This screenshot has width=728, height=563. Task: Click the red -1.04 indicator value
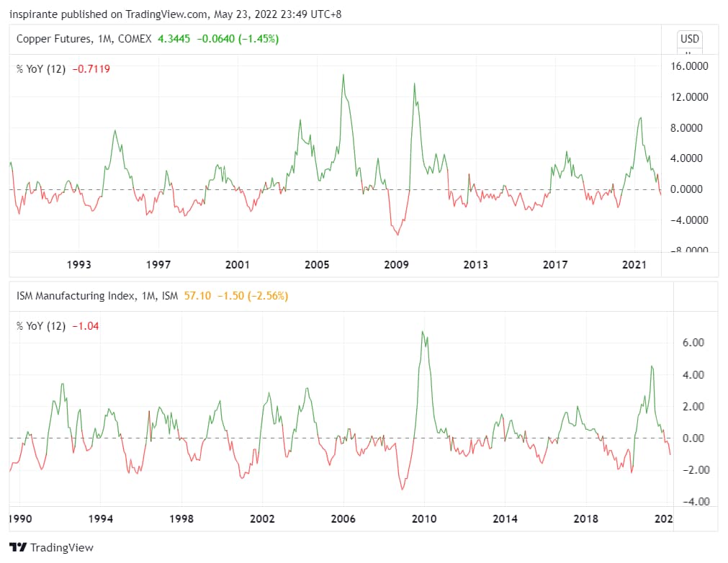86,326
